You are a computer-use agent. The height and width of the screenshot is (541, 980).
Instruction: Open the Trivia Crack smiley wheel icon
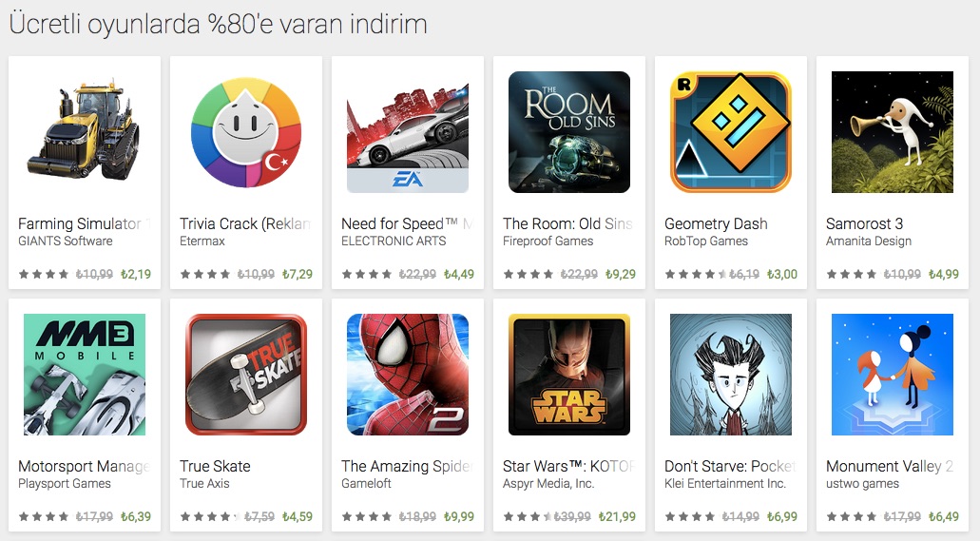click(x=246, y=132)
